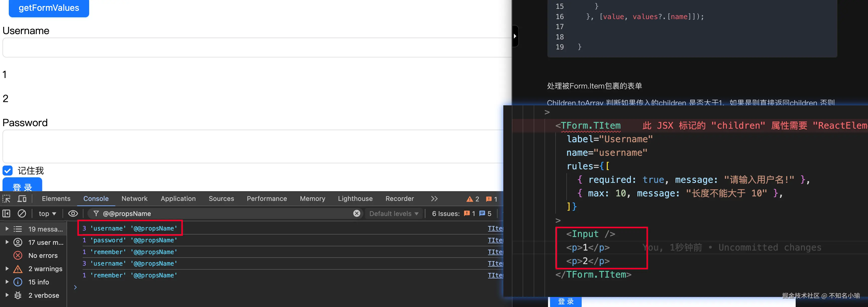Open the live expression eye icon

tap(73, 213)
